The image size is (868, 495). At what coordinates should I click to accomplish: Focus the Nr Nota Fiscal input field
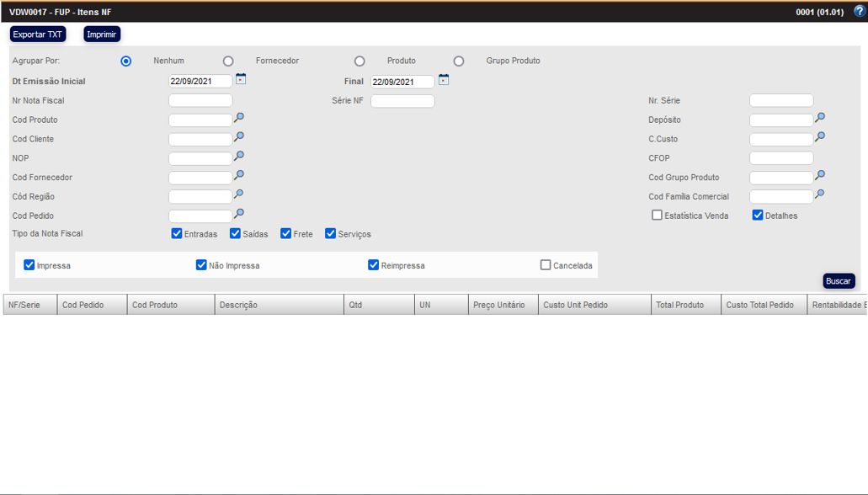pos(200,101)
